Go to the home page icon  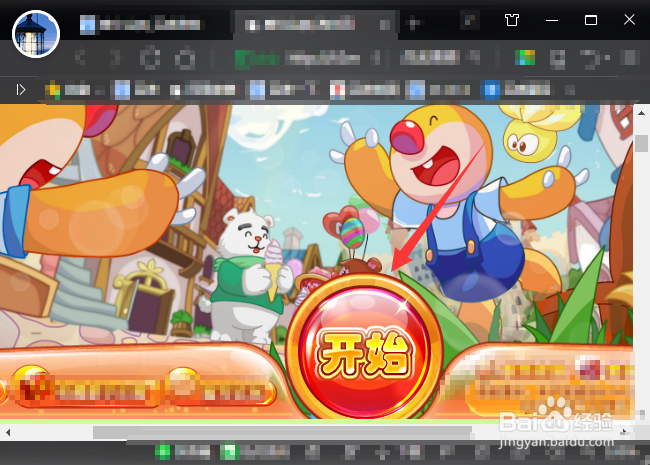tap(184, 58)
